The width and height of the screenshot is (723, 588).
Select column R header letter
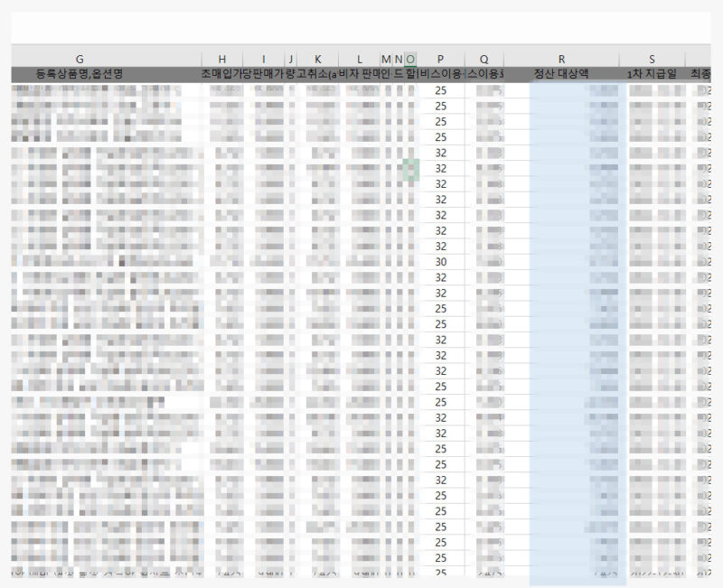[x=561, y=59]
